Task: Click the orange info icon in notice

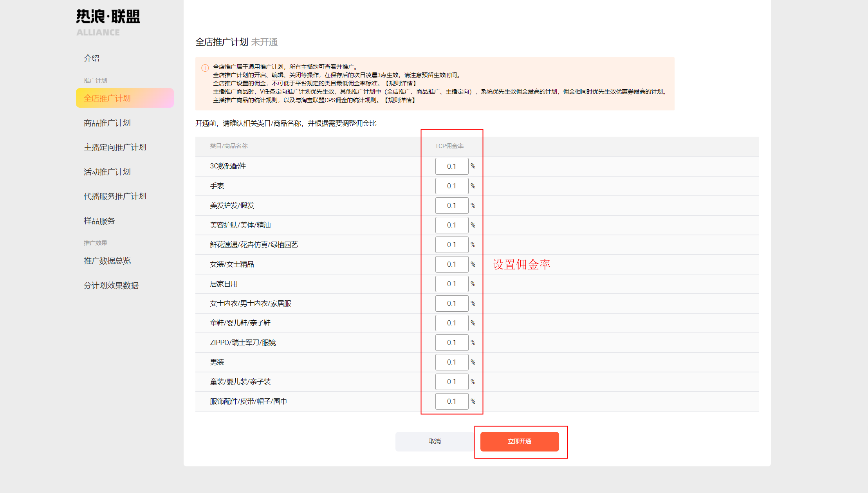Action: [205, 68]
